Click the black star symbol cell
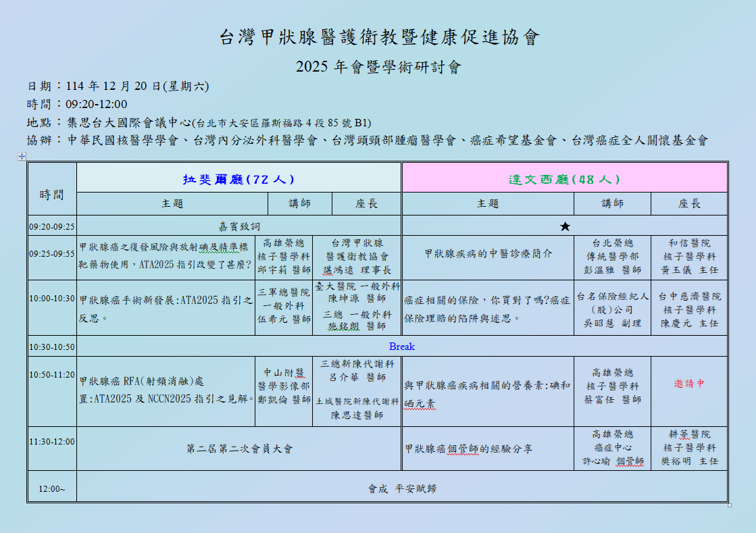This screenshot has width=756, height=533. [x=565, y=226]
